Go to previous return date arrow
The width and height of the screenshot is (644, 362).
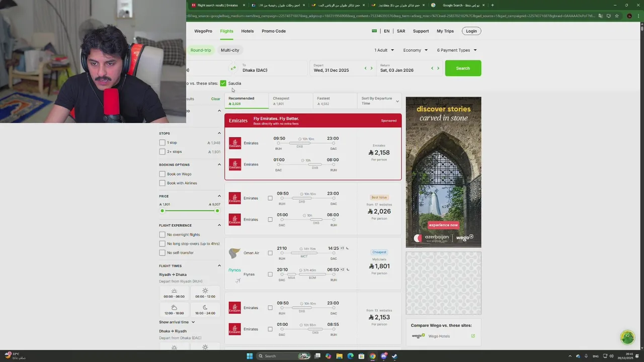pyautogui.click(x=432, y=68)
